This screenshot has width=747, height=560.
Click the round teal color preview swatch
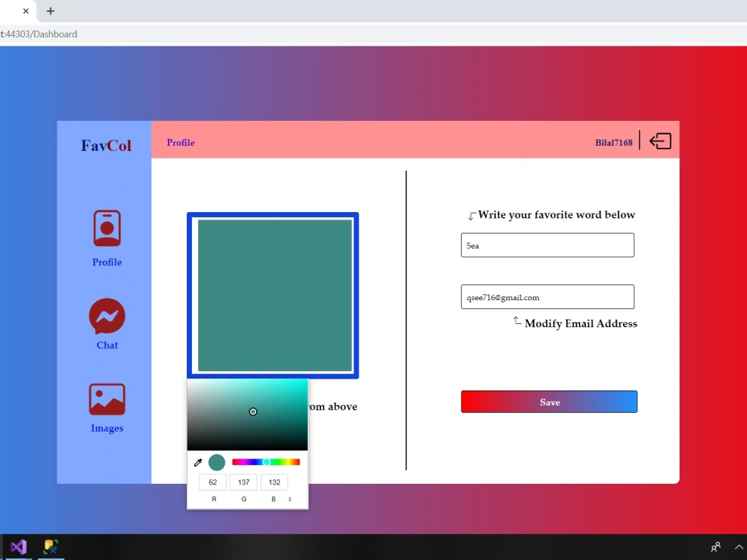(217, 462)
